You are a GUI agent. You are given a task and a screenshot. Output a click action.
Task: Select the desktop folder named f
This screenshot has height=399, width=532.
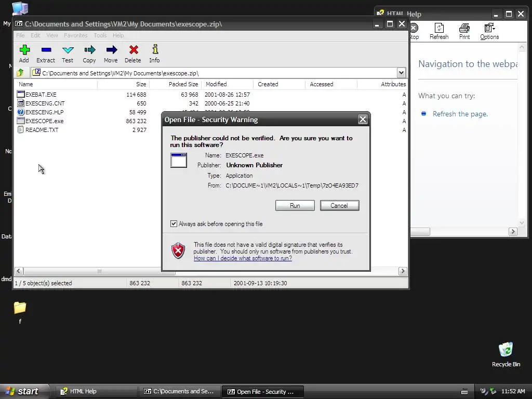tap(20, 308)
